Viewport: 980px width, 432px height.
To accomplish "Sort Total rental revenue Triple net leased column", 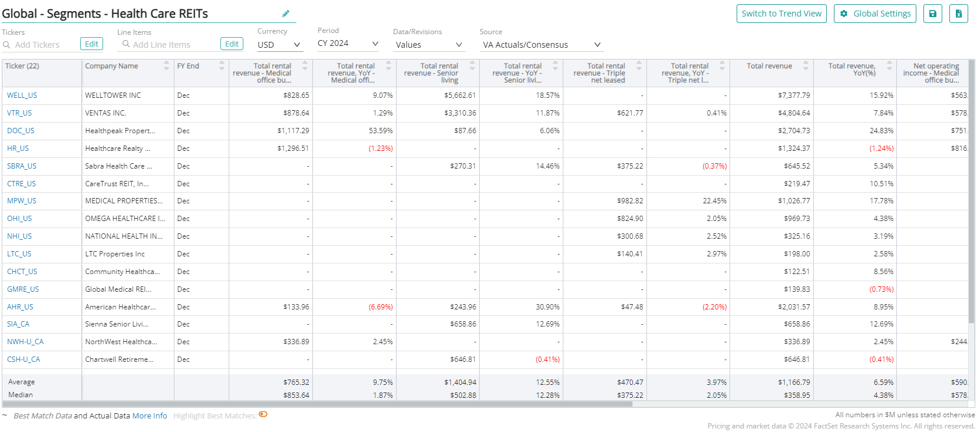I will pyautogui.click(x=639, y=66).
